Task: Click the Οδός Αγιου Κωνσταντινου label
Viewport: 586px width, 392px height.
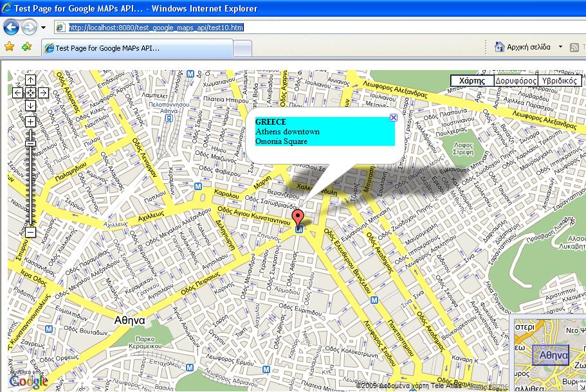Action: click(x=253, y=215)
